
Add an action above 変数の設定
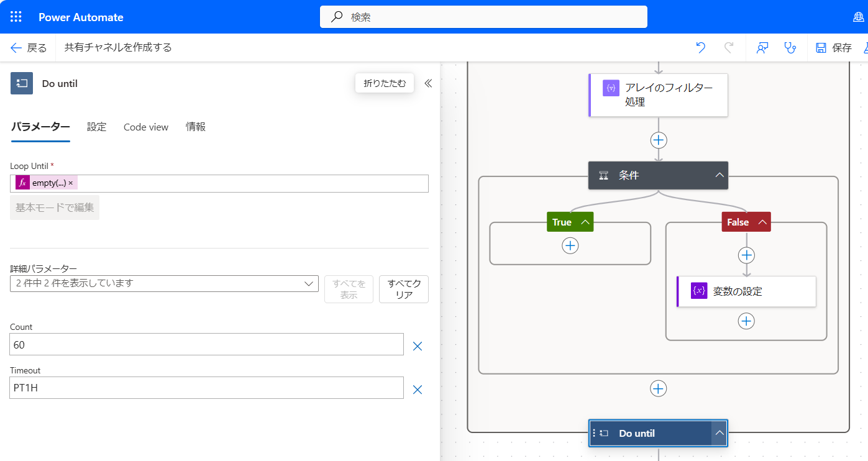click(x=746, y=255)
